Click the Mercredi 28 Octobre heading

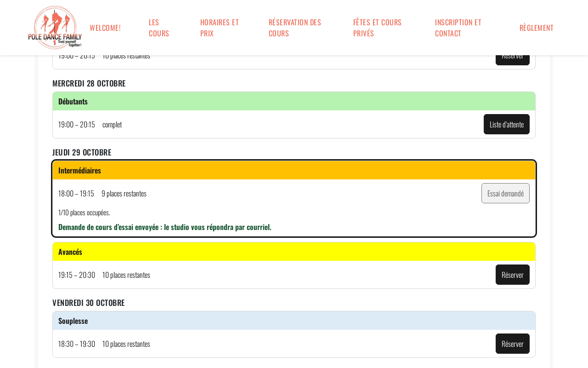[89, 83]
